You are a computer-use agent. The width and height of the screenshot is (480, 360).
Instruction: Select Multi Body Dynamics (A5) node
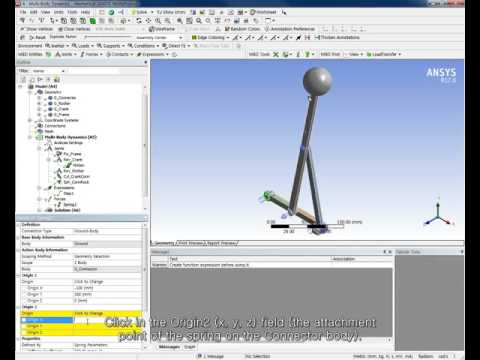[x=70, y=137]
